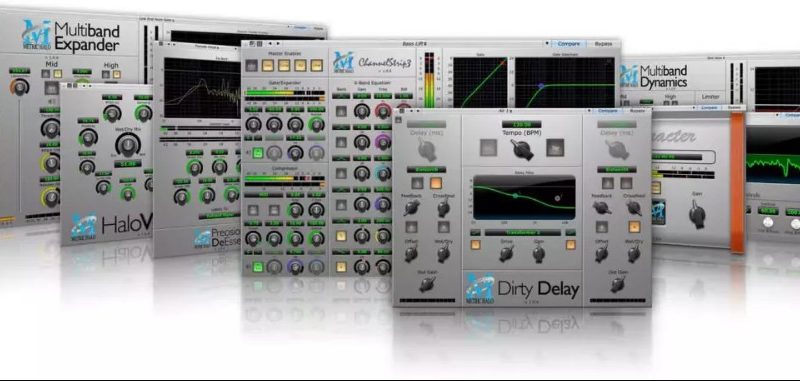Click the Gain knob in the Character window
Viewport: 800px width, 381px height.
[x=697, y=215]
